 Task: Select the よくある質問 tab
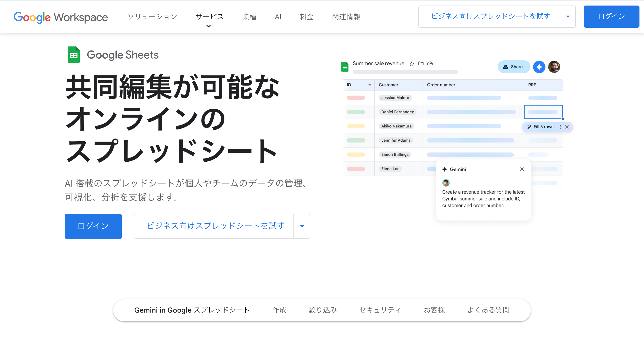coord(488,310)
